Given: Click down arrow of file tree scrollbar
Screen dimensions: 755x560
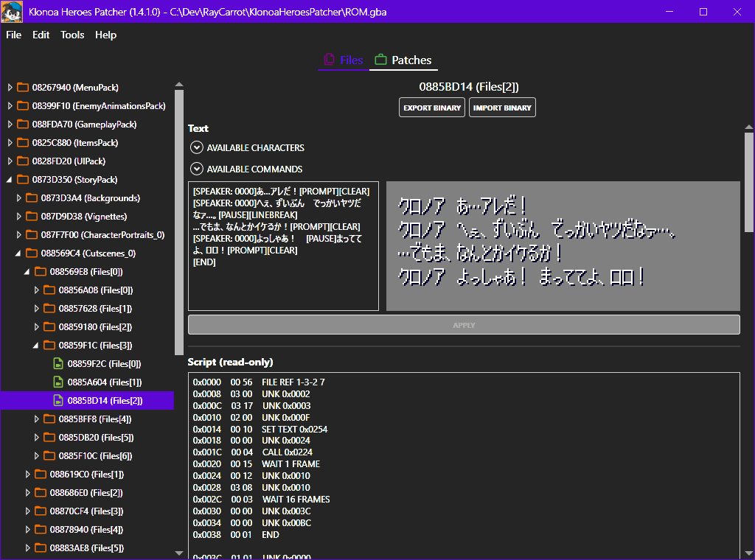Looking at the screenshot, I should pyautogui.click(x=179, y=553).
